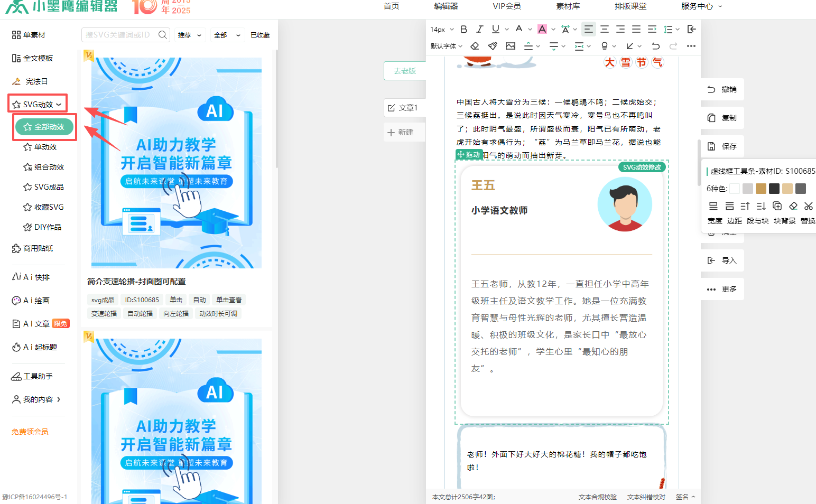Click the scissors cut icon
816x504 pixels.
coord(809,206)
